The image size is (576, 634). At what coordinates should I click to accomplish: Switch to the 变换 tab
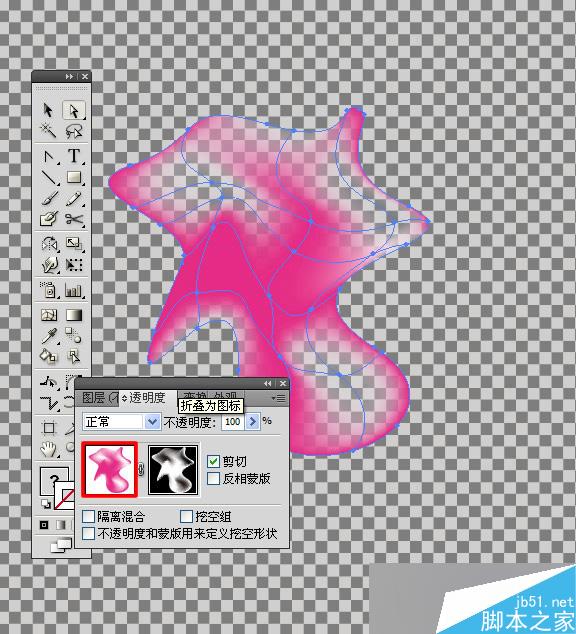[195, 396]
